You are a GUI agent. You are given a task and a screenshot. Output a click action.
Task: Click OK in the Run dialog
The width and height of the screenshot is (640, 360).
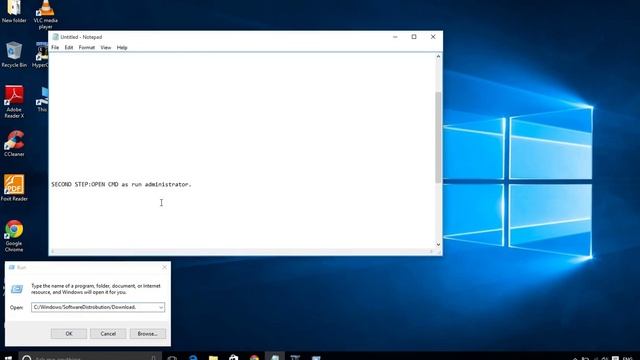tap(69, 333)
